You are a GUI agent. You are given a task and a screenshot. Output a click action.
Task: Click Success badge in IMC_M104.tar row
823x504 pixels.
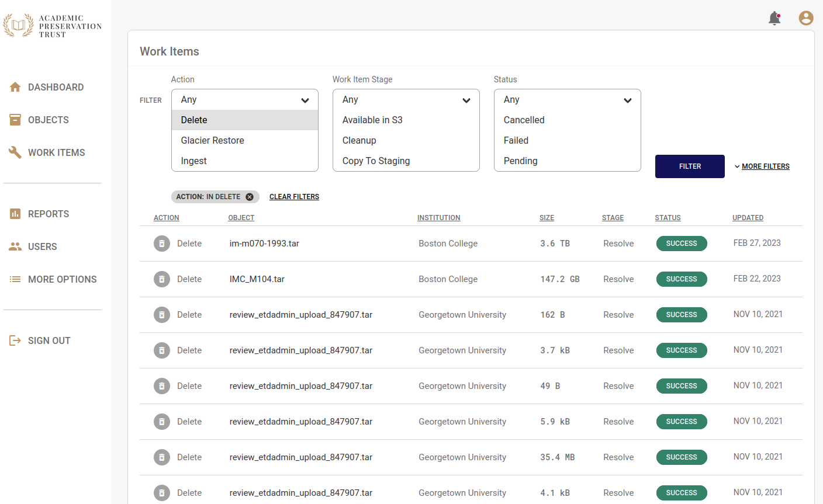pyautogui.click(x=682, y=279)
